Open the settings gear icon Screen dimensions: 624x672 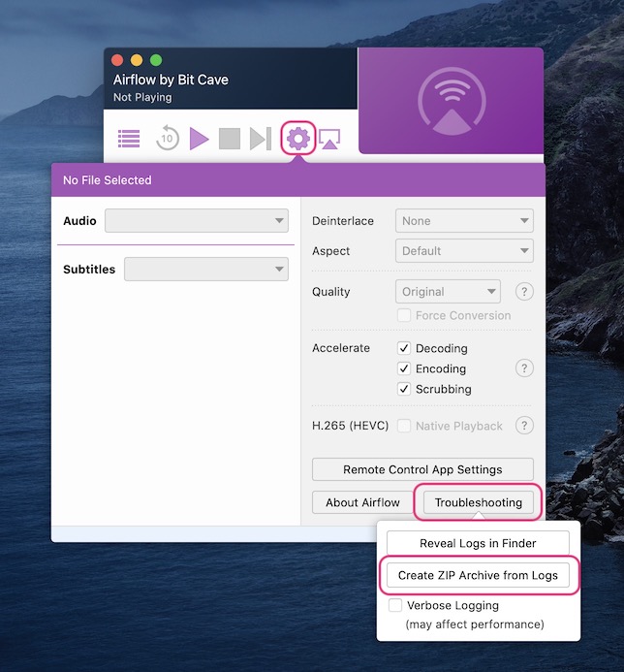298,139
